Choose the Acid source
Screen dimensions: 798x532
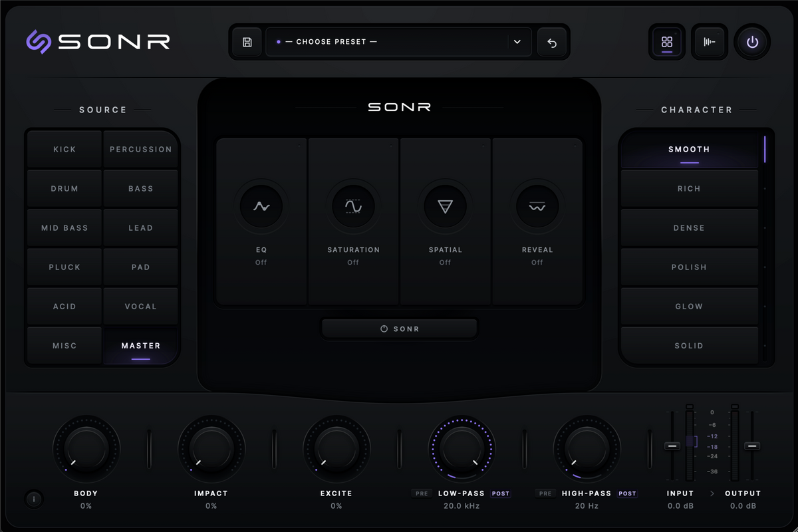coord(65,307)
